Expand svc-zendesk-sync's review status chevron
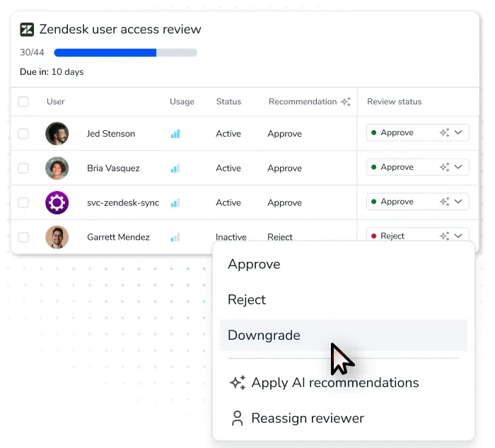 tap(458, 201)
